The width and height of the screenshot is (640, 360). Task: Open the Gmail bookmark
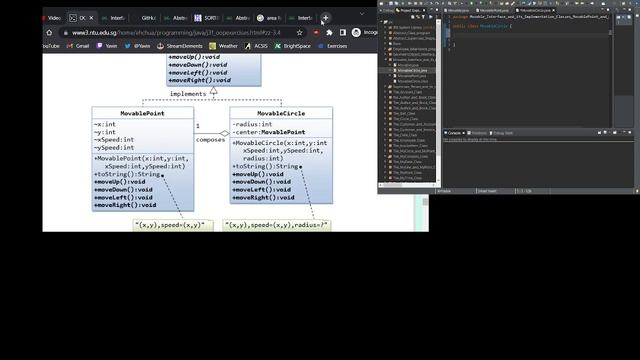pos(78,46)
